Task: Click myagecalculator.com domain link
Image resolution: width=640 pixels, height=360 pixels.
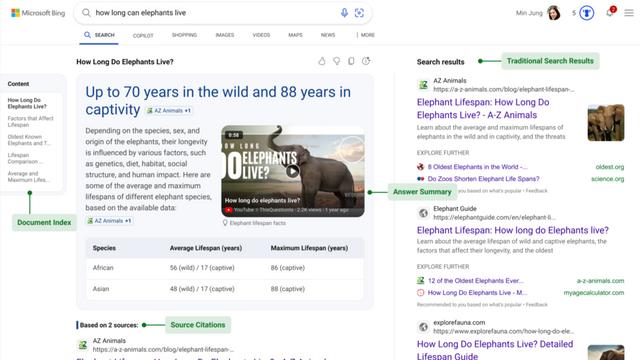Action: 594,293
